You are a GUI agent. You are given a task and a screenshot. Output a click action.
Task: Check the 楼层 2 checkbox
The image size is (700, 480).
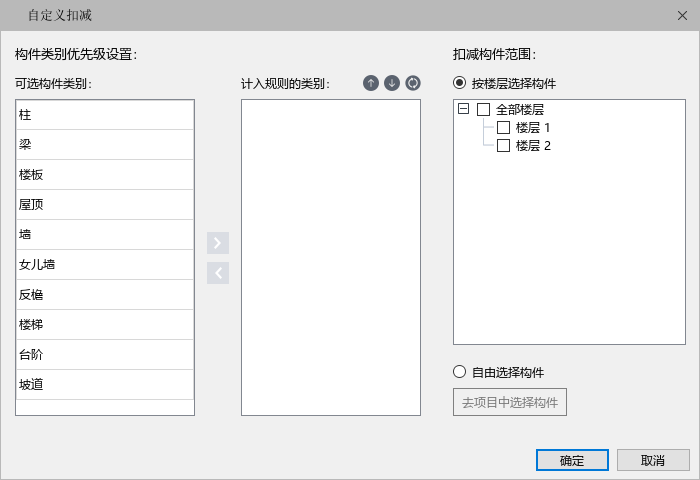(503, 146)
